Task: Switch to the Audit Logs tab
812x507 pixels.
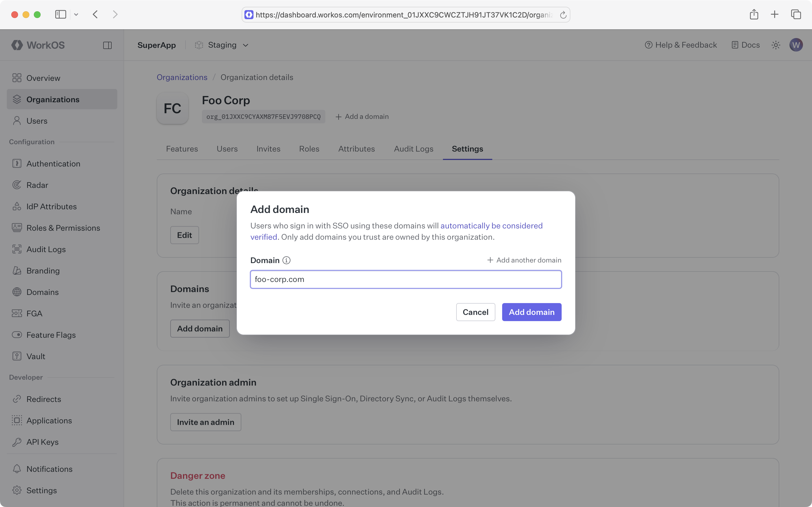Action: (413, 148)
